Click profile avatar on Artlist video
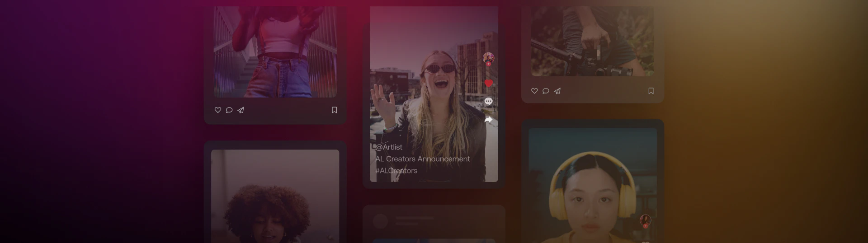868x243 pixels. click(x=488, y=58)
